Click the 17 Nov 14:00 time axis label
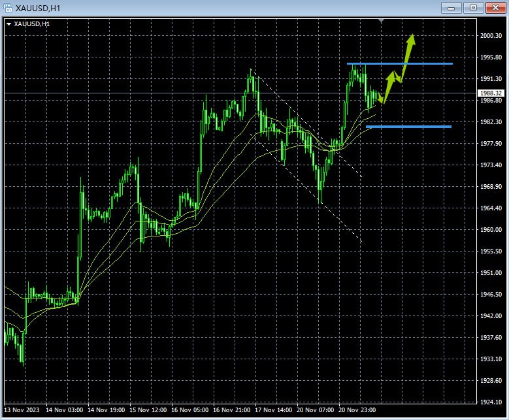The height and width of the screenshot is (420, 509). pyautogui.click(x=272, y=410)
